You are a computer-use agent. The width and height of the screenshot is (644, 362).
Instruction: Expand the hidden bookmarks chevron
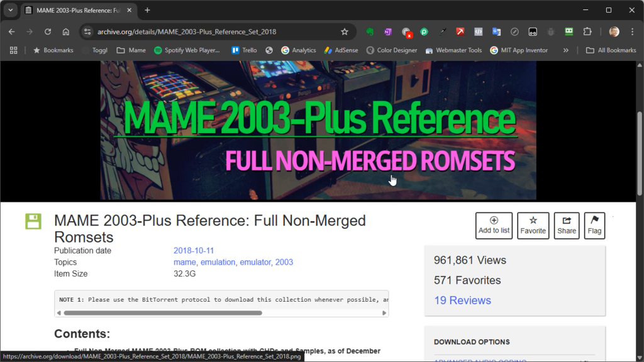click(566, 50)
